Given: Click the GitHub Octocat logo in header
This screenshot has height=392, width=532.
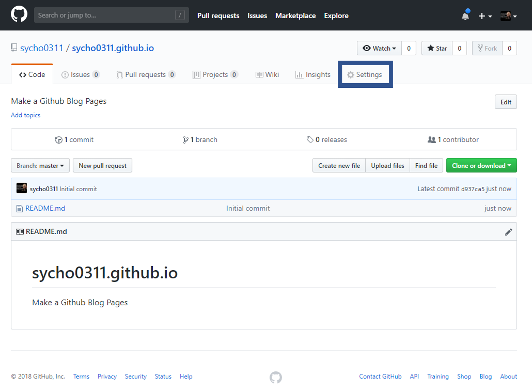Looking at the screenshot, I should tap(19, 15).
